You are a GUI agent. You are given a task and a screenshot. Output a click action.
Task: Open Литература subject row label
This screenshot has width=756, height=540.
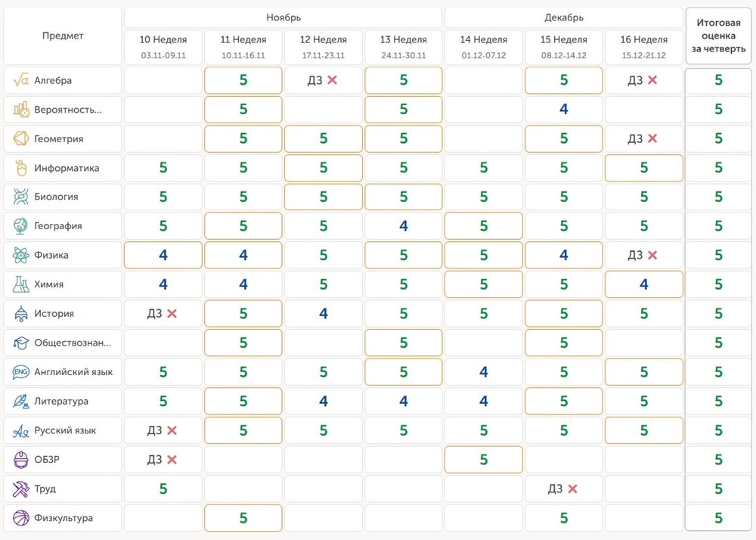(63, 401)
